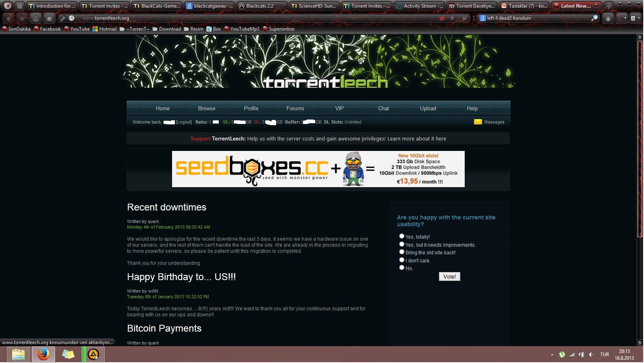Click the [Logout] link
The width and height of the screenshot is (644, 363).
tap(184, 122)
